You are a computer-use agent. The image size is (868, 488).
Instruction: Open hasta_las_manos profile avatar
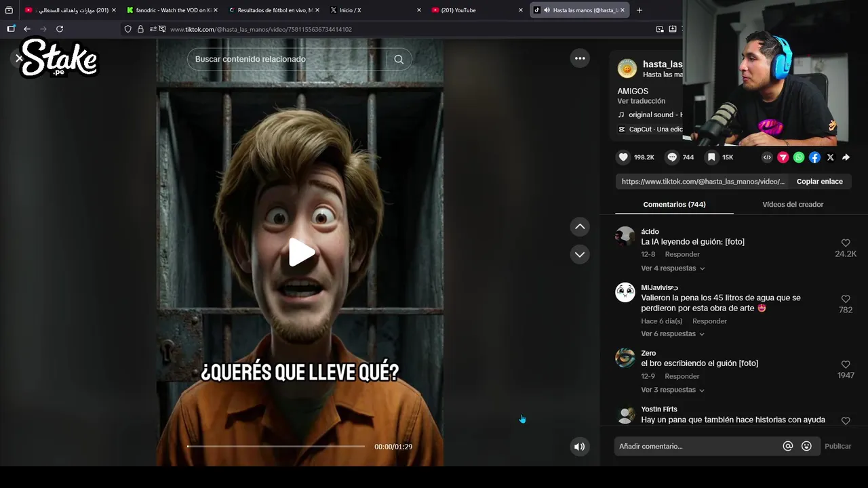(627, 68)
